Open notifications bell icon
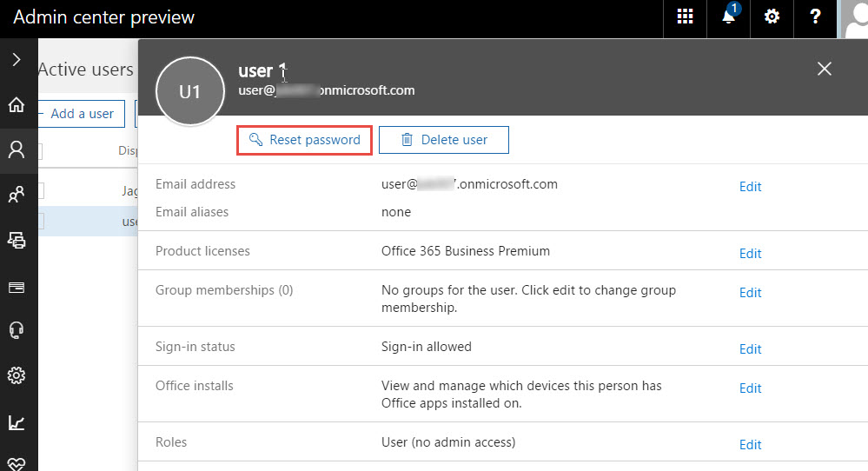This screenshot has height=471, width=868. (x=729, y=17)
